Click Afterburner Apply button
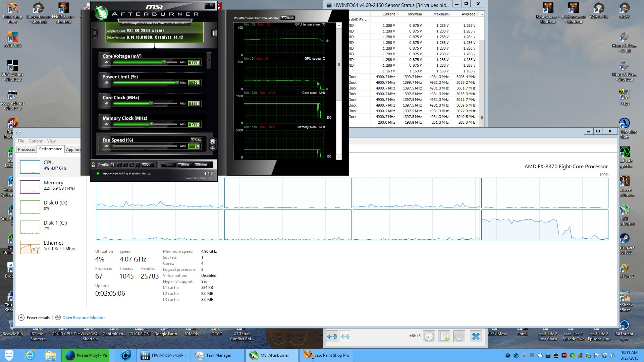 pyautogui.click(x=169, y=165)
